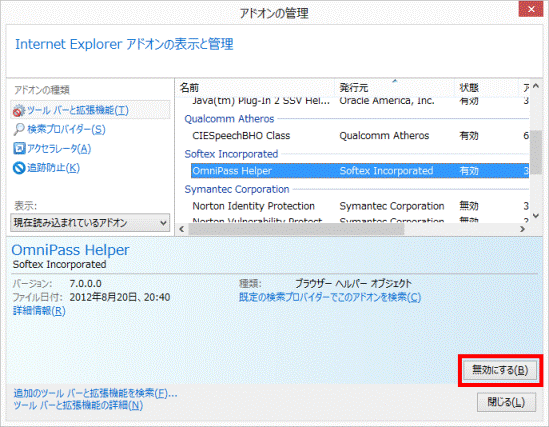Click the vertical scrollbar thumb
Screen dimensions: 549x427
[536, 152]
